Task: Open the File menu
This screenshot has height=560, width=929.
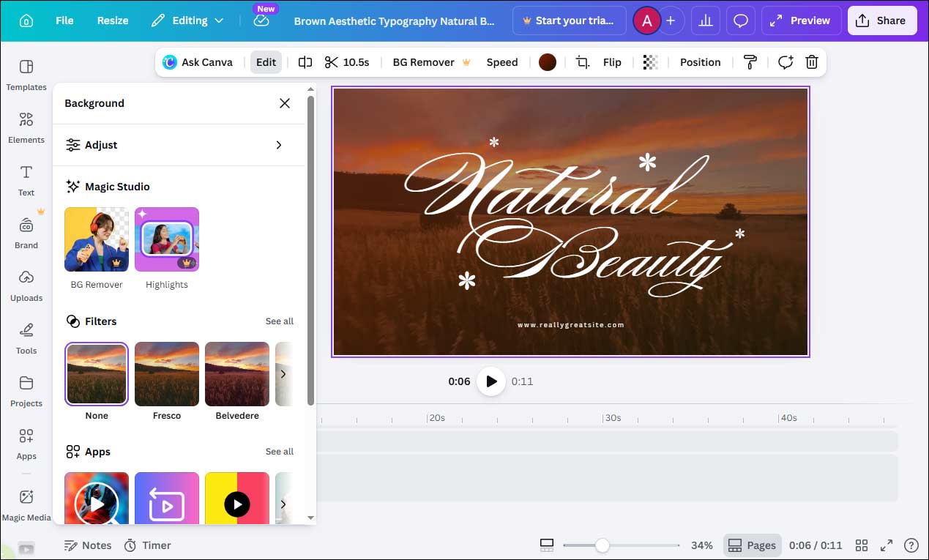Action: coord(64,20)
